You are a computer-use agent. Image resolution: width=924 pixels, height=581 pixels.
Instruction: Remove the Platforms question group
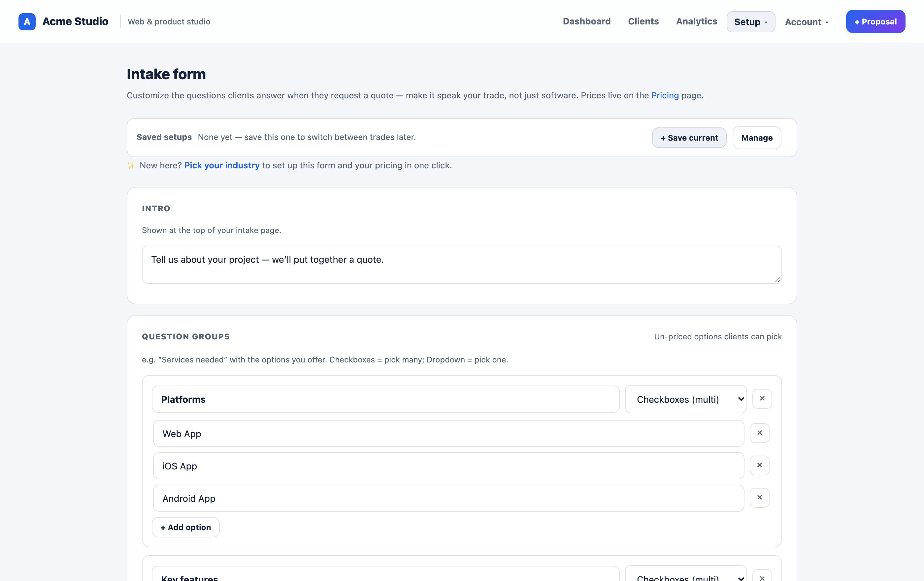pos(762,399)
